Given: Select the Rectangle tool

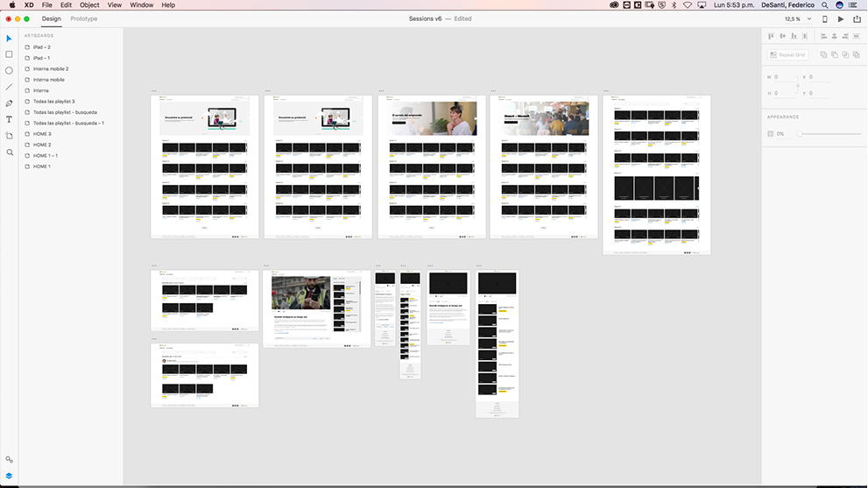Looking at the screenshot, I should click(10, 54).
